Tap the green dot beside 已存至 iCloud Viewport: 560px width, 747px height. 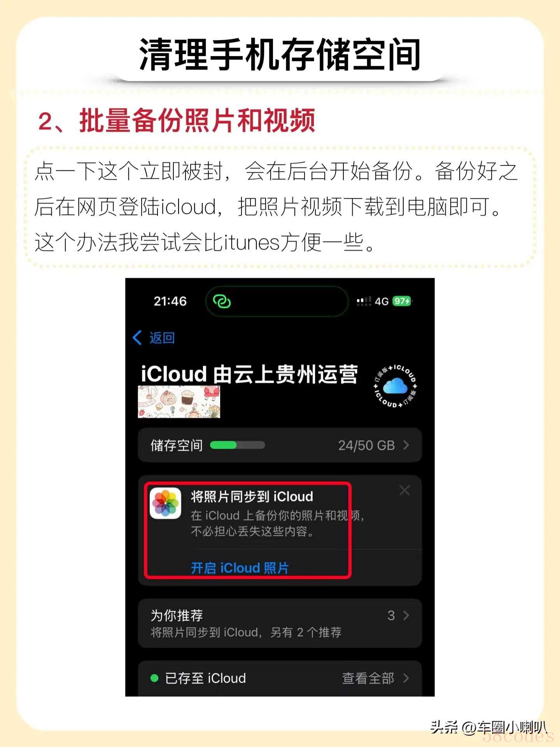tap(154, 678)
